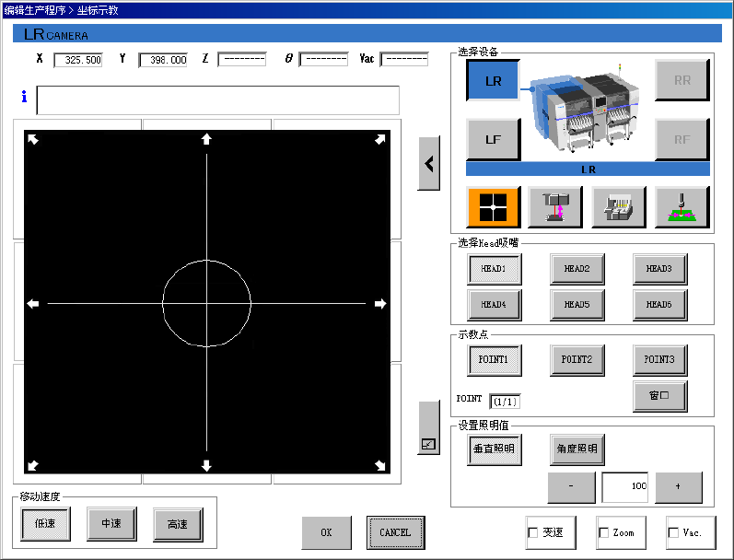Image resolution: width=734 pixels, height=560 pixels.
Task: Set movement speed to 低速
Action: click(45, 524)
